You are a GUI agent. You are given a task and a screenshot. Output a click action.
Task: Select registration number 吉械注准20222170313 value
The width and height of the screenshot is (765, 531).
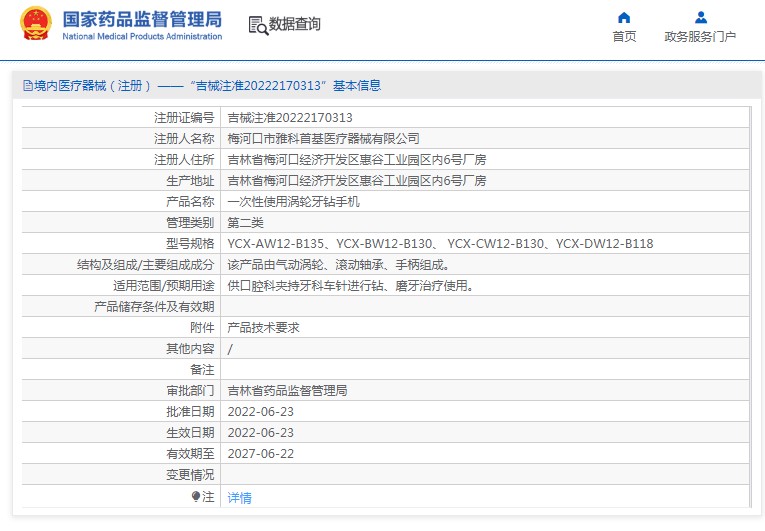[290, 117]
